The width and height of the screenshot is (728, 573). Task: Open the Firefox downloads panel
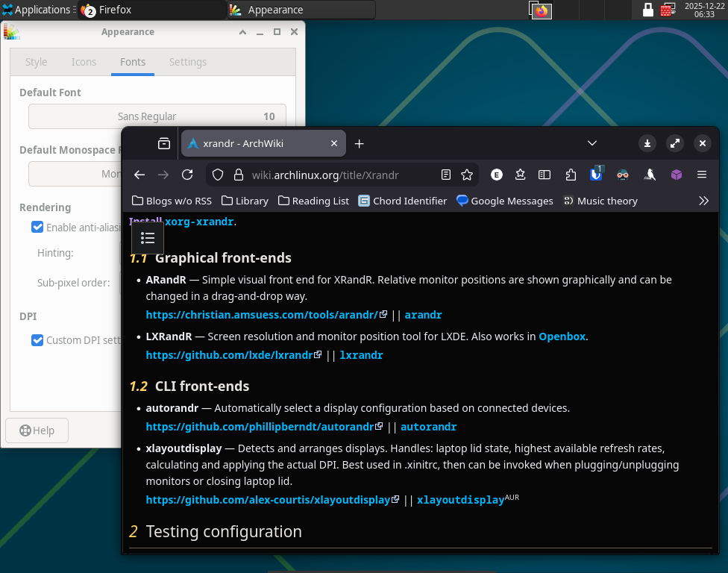click(x=647, y=143)
